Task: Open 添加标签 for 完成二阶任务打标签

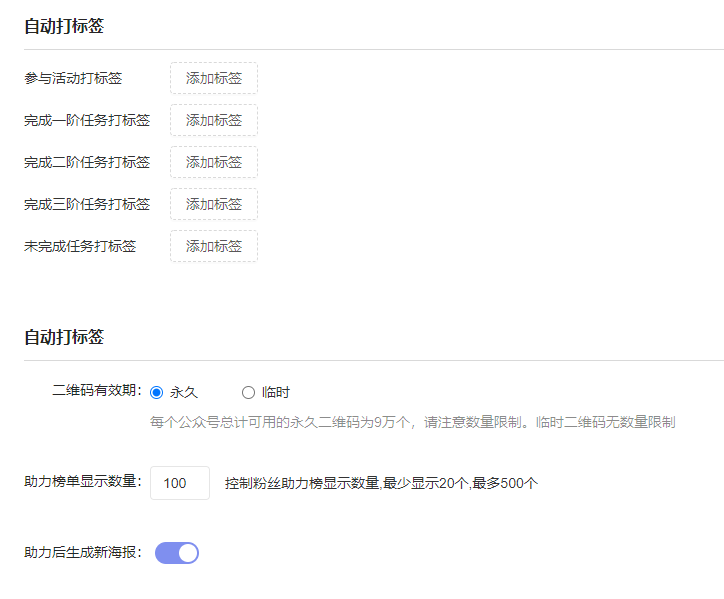Action: [214, 162]
